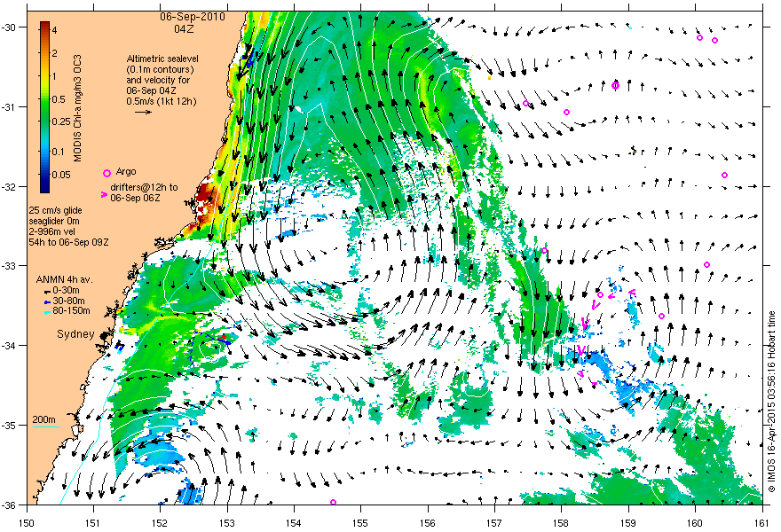Select the Argo float marker near -33 latitude, 160.2 longitude
Image resolution: width=781 pixels, height=532 pixels.
tap(706, 265)
